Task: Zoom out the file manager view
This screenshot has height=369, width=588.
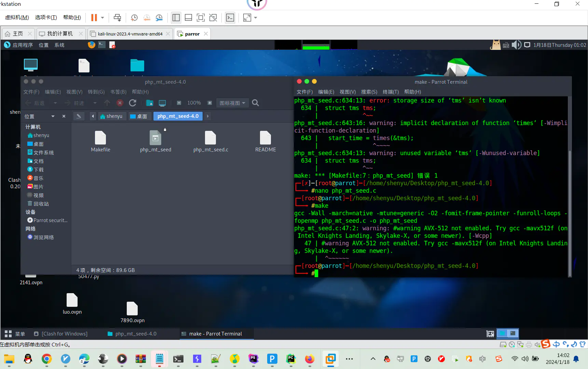Action: pos(179,103)
